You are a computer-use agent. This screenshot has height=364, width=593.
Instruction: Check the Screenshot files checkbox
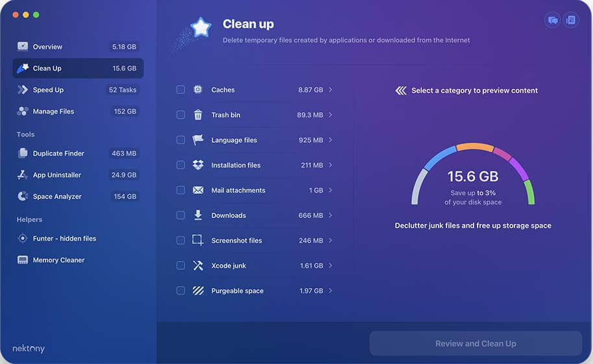[181, 240]
